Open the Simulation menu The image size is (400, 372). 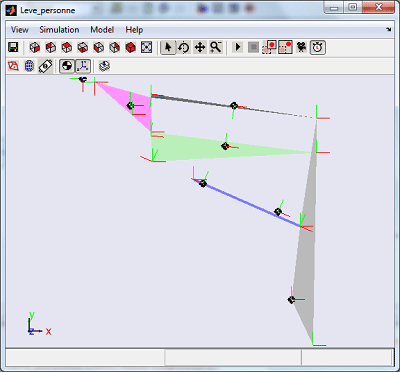[59, 30]
